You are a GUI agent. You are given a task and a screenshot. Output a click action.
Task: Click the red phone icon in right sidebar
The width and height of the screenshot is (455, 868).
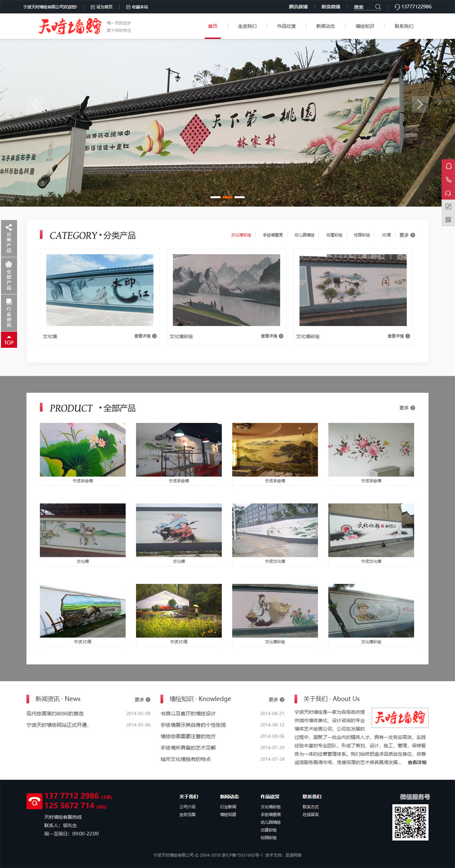(x=448, y=180)
